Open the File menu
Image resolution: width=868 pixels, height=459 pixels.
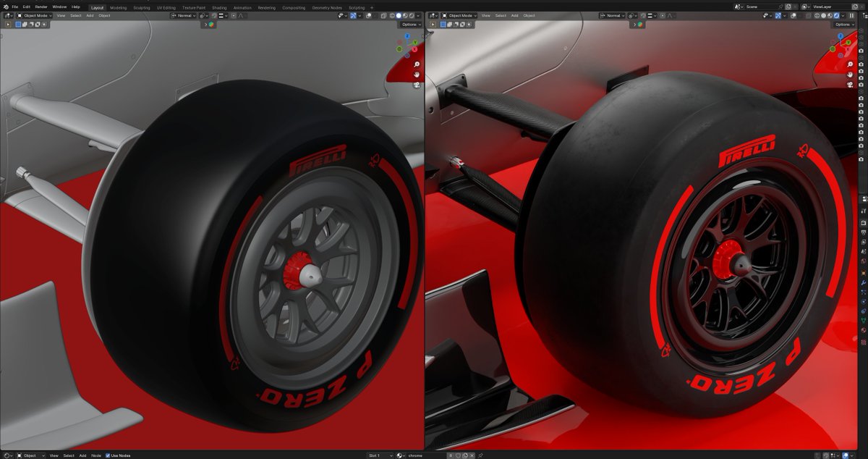pos(14,7)
